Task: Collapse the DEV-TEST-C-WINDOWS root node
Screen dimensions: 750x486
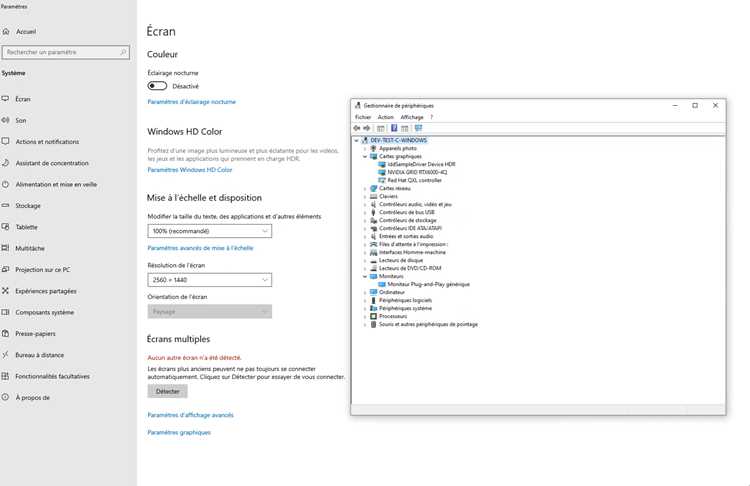Action: click(356, 141)
